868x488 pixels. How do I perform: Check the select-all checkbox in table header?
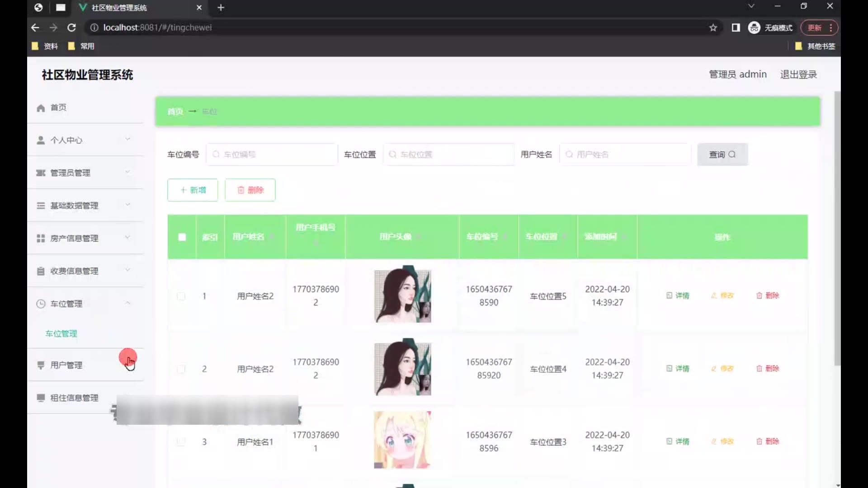[182, 237]
